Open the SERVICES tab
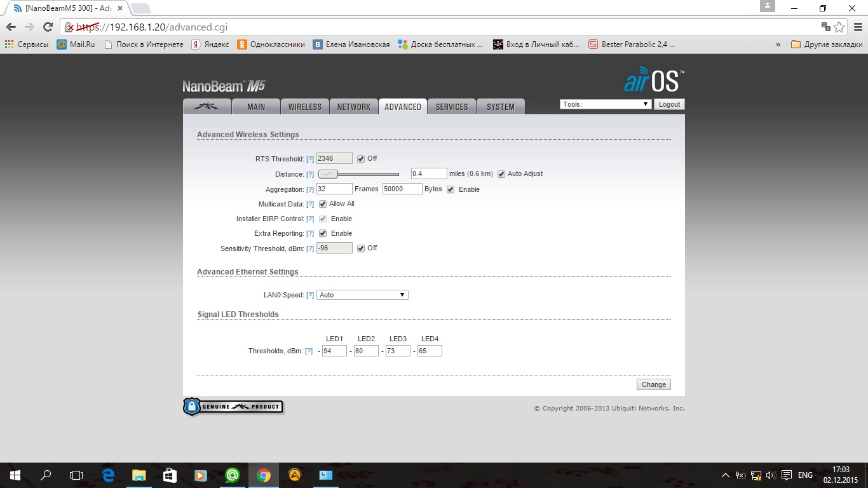The width and height of the screenshot is (868, 488). [452, 107]
